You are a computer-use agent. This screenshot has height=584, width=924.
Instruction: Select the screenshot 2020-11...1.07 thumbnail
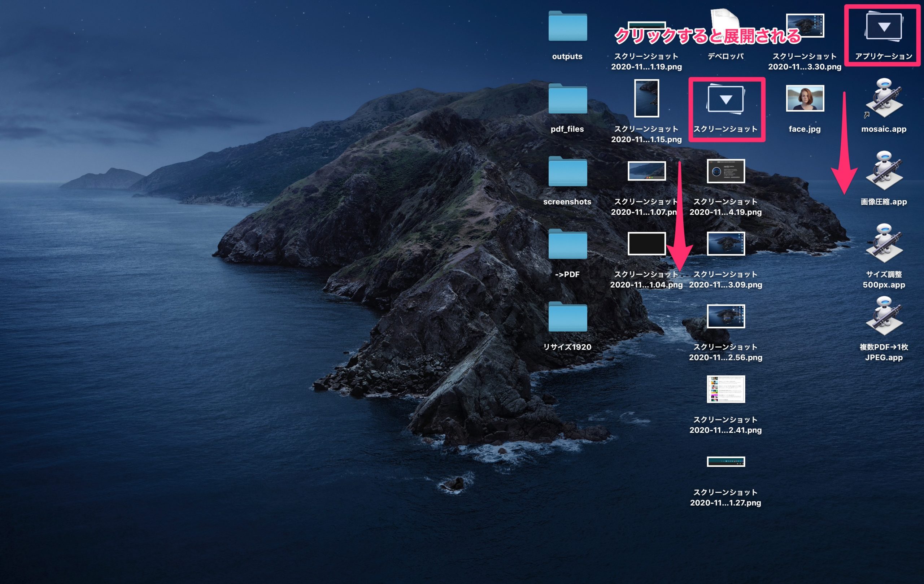pos(646,171)
